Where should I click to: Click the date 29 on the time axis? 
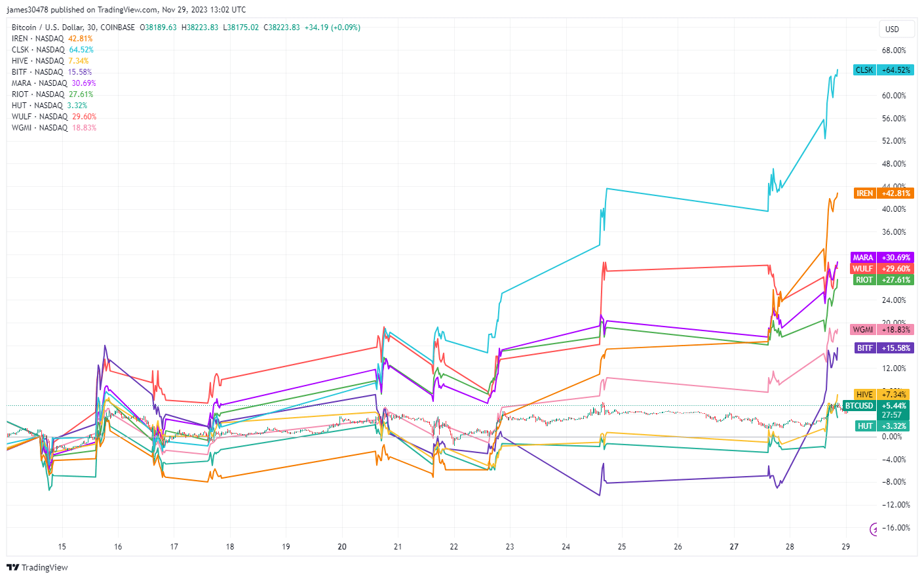(845, 546)
